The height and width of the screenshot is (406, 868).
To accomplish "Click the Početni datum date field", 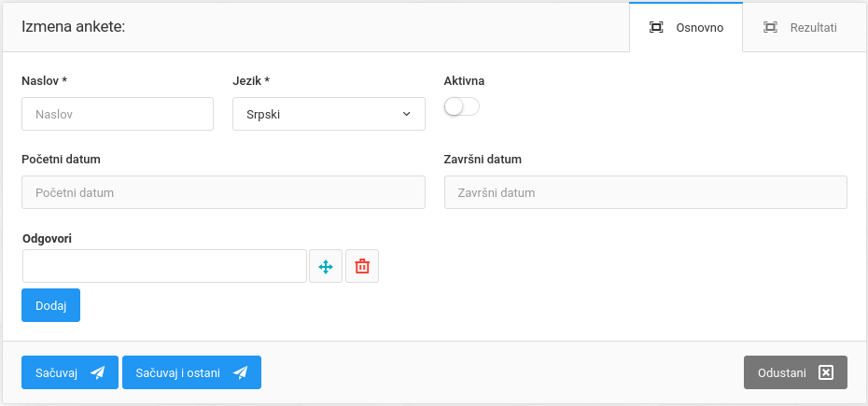I will tap(223, 192).
